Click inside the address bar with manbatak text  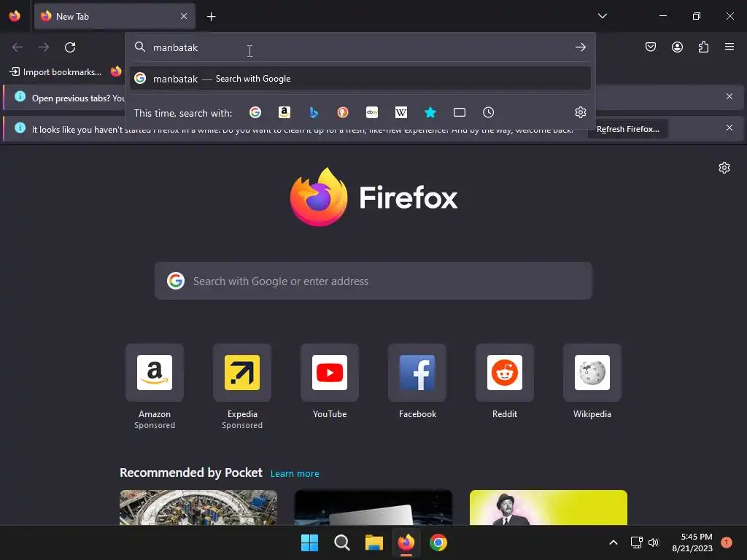point(360,47)
